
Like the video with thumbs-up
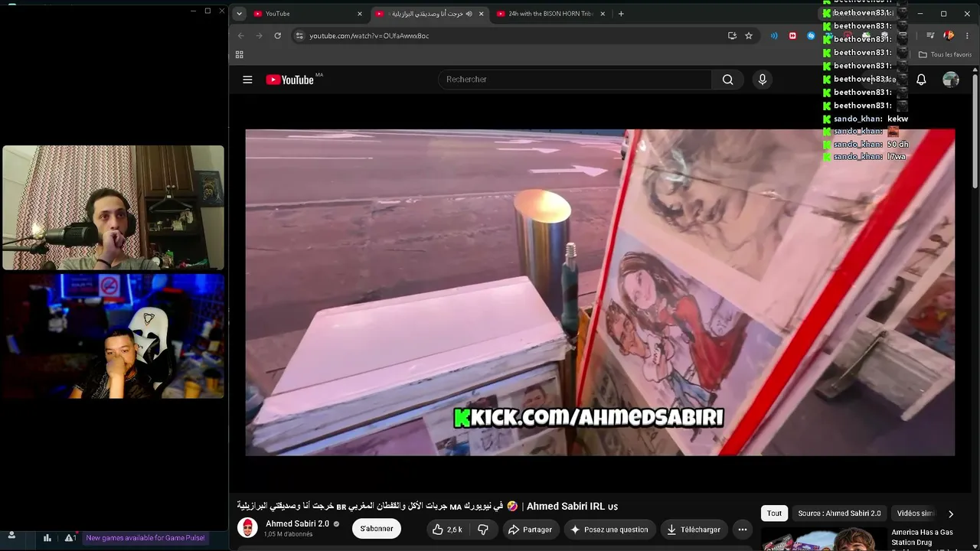click(x=448, y=530)
